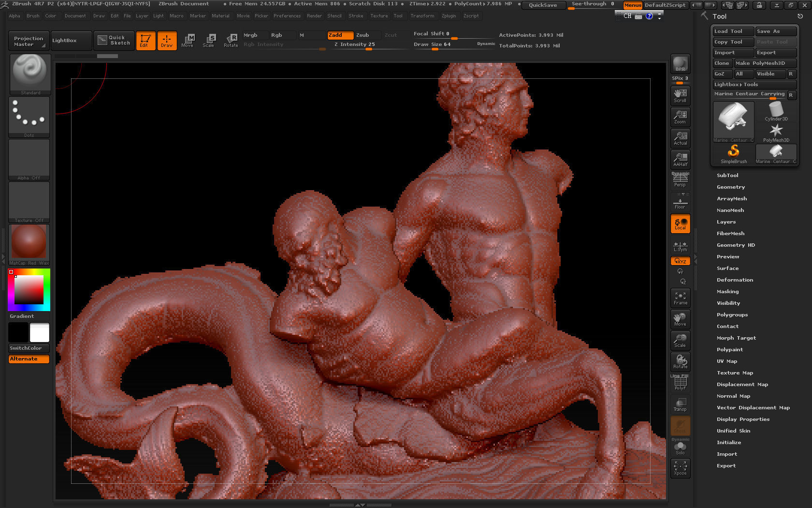Image resolution: width=812 pixels, height=508 pixels.
Task: Expand the Display Properties subpalette
Action: 743,419
